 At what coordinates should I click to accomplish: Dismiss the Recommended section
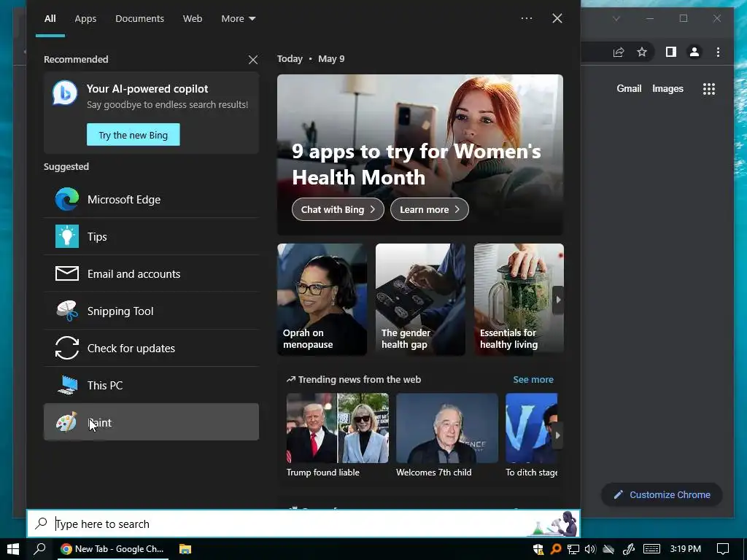[x=253, y=60]
